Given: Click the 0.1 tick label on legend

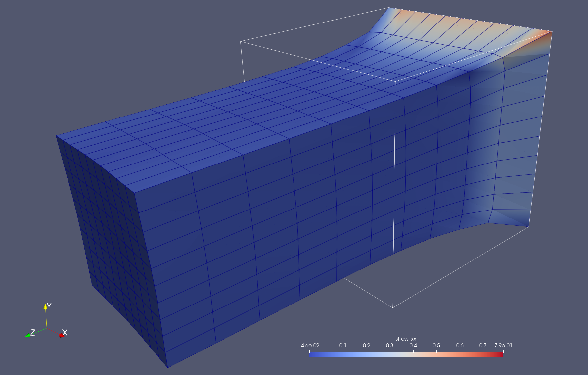Looking at the screenshot, I should 343,345.
